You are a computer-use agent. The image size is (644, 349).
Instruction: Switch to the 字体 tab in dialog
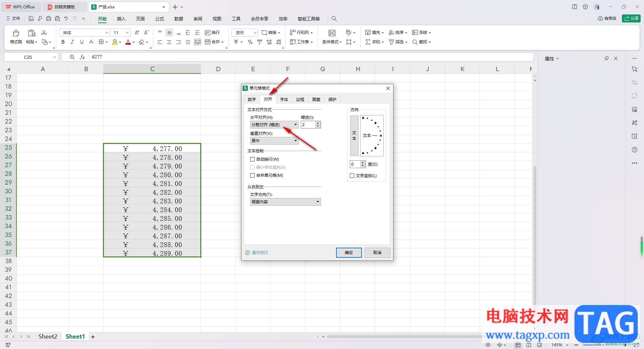[284, 100]
